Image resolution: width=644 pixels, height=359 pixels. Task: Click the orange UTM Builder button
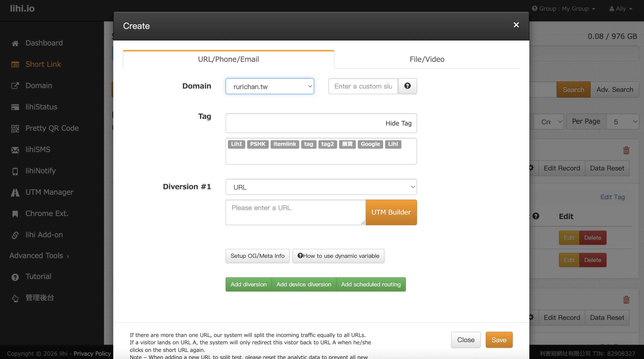click(391, 212)
